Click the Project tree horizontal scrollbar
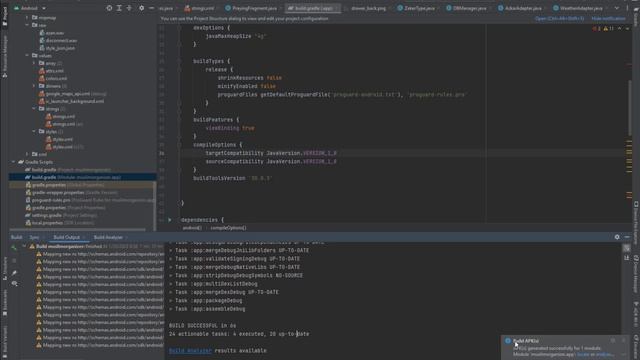 pos(78,229)
